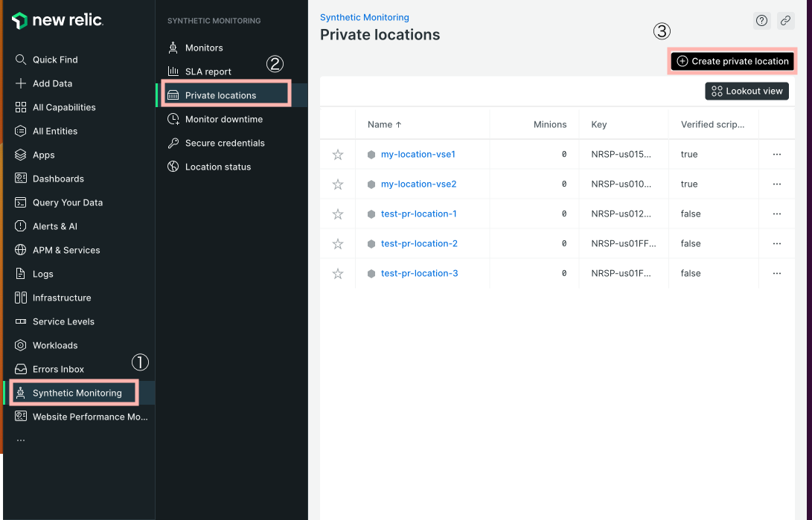Open Dashboards in the left navigation
Screen dimensions: 812x520
tap(58, 179)
